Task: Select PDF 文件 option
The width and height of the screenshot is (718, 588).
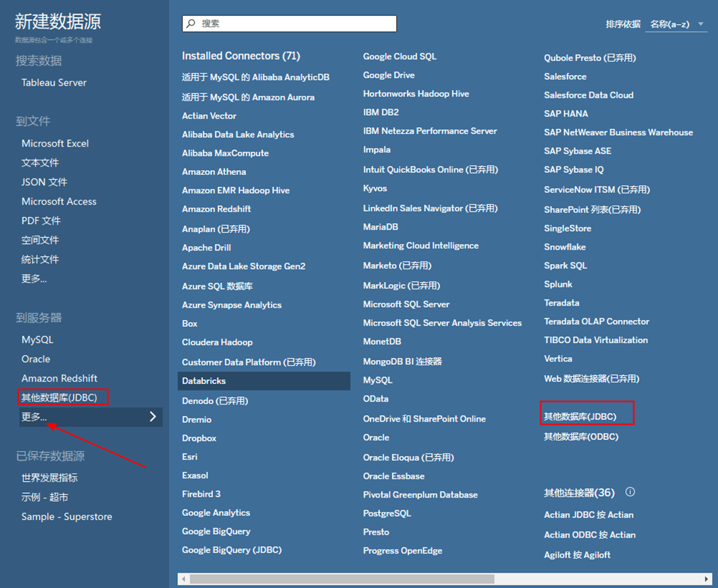Action: [x=41, y=220]
